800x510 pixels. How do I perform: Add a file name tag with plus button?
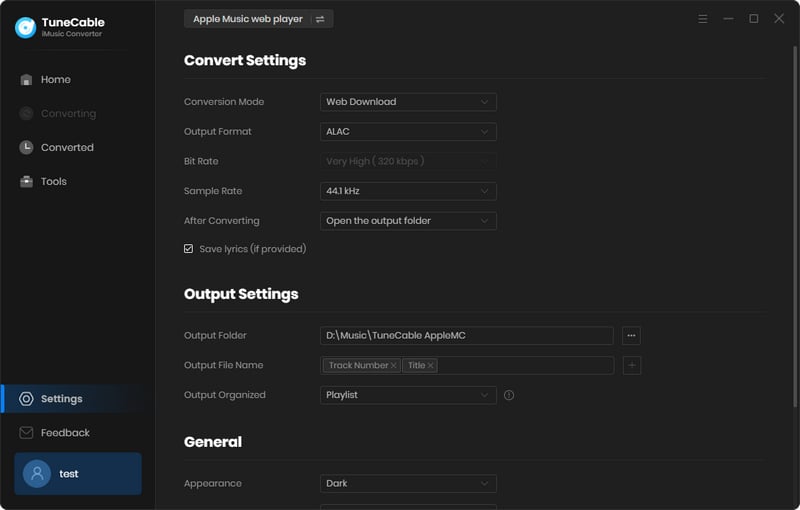point(632,365)
